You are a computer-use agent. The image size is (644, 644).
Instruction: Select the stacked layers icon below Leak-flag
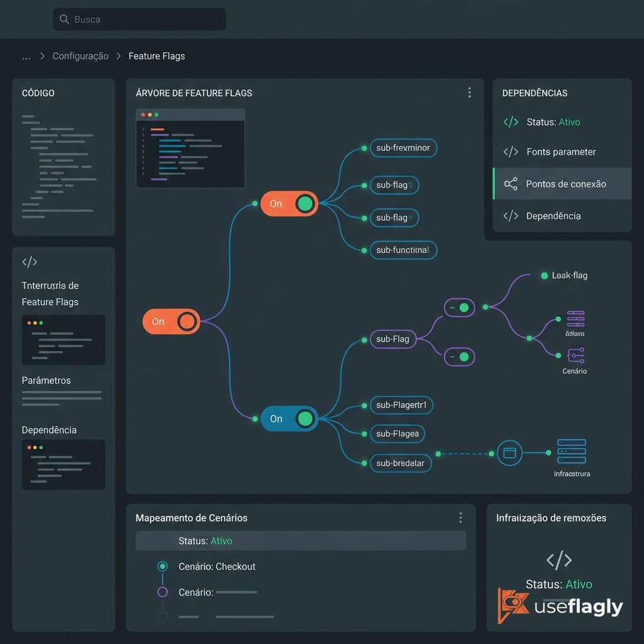point(575,319)
